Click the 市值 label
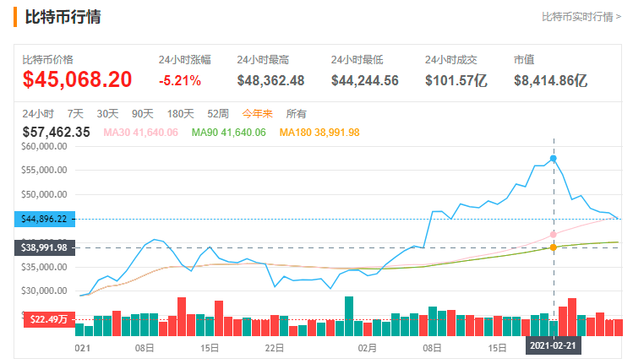633x364 pixels. pyautogui.click(x=524, y=60)
